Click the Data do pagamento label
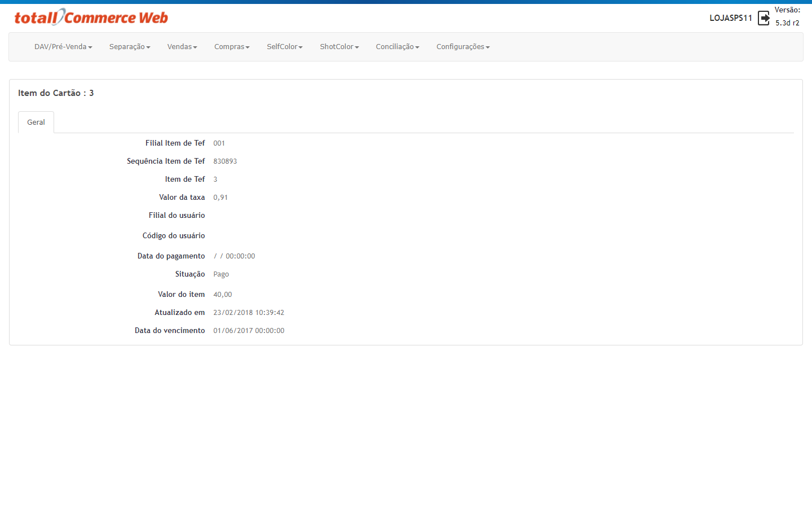Image resolution: width=812 pixels, height=508 pixels. [171, 256]
